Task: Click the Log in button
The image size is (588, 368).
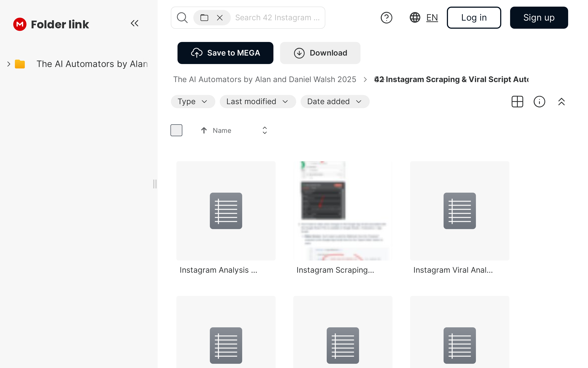Action: [474, 17]
